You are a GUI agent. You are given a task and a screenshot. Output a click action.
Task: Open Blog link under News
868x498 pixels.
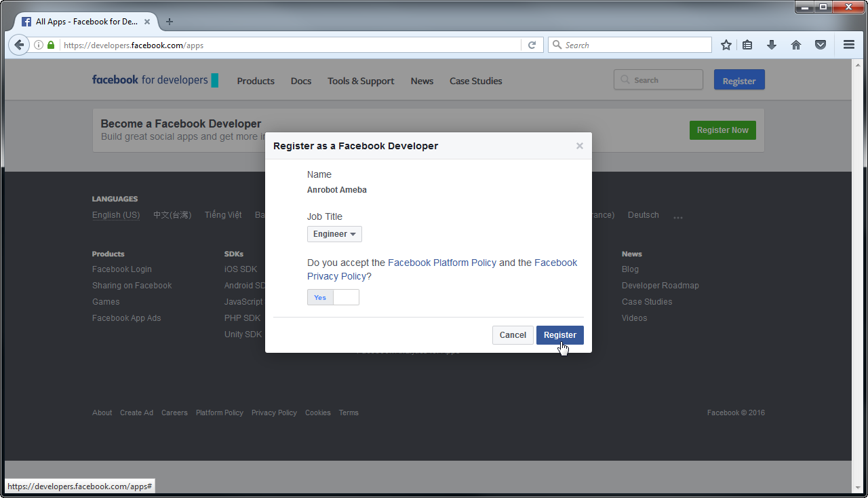[x=630, y=269]
